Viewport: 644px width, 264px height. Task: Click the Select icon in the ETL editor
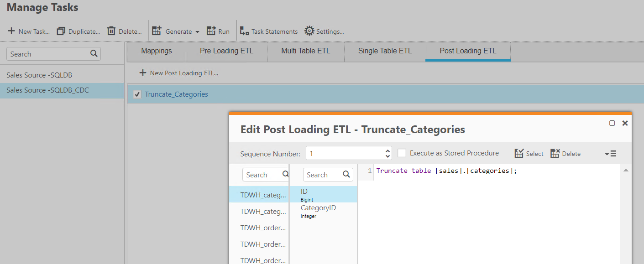tap(519, 154)
